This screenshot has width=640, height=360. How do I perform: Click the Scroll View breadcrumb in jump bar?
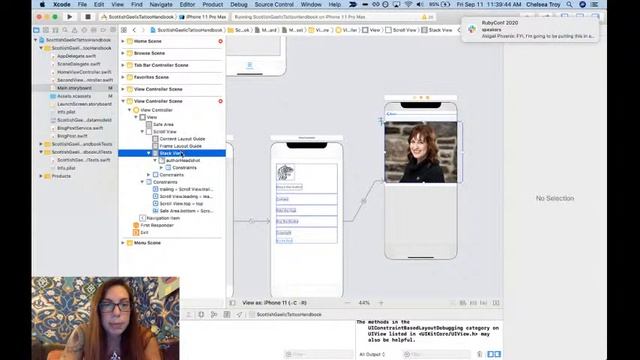401,30
